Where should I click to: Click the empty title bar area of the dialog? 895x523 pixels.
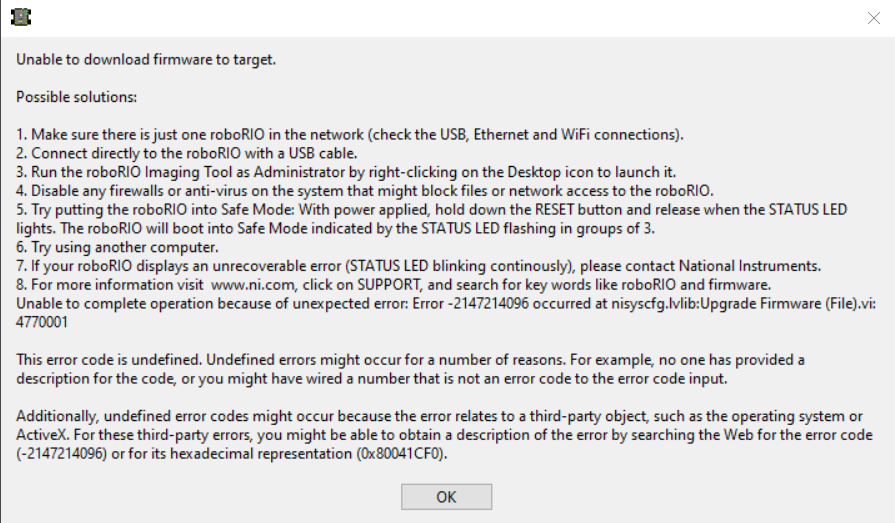click(x=445, y=18)
